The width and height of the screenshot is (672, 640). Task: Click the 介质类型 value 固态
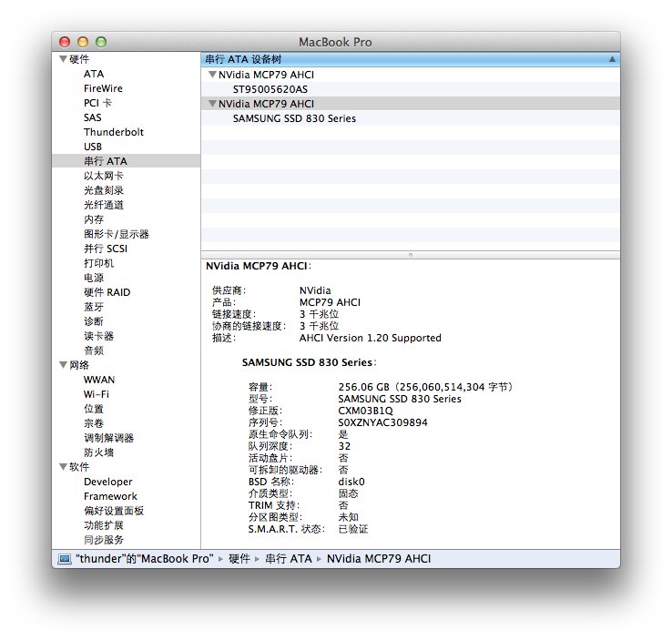pos(348,493)
